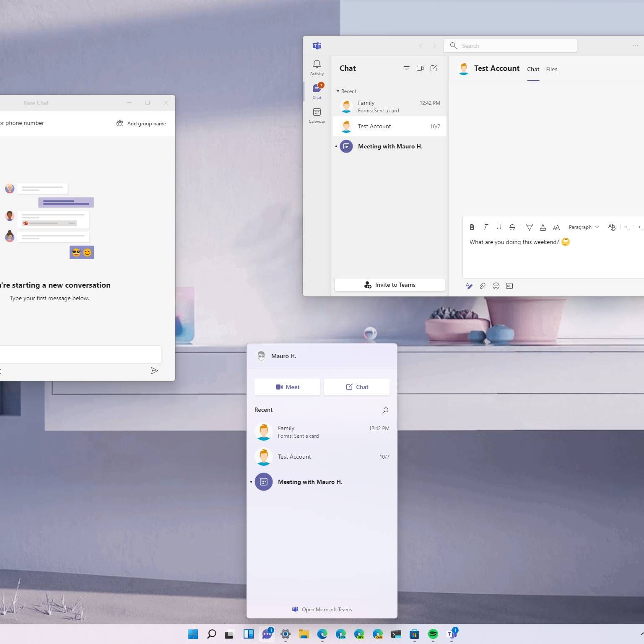Open the Paragraph style dropdown

click(583, 227)
